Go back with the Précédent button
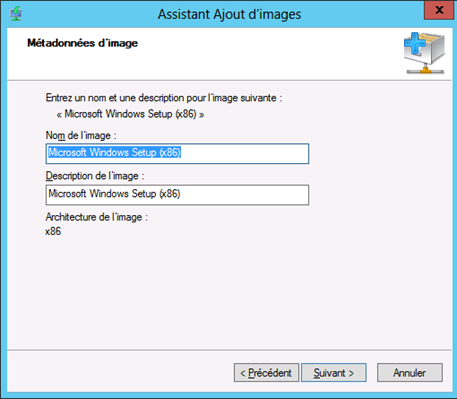The height and width of the screenshot is (399, 457). tap(266, 373)
